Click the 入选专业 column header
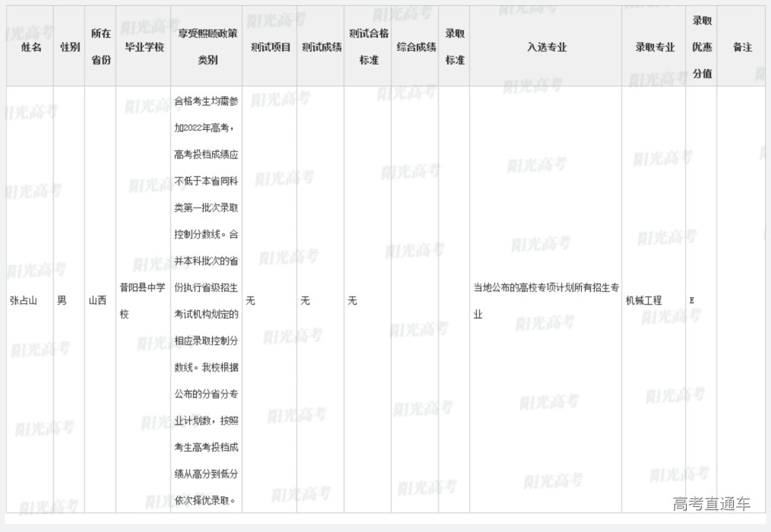The image size is (771, 532). pyautogui.click(x=546, y=47)
